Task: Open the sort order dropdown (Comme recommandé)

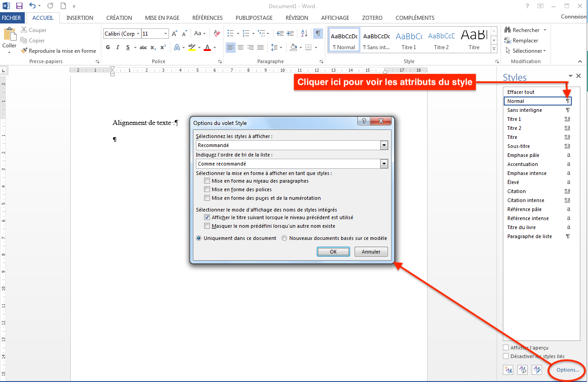Action: (x=384, y=164)
